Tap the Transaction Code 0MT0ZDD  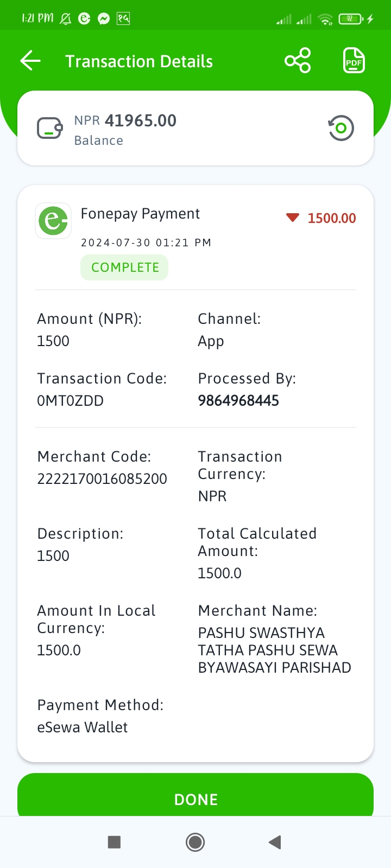click(x=70, y=401)
